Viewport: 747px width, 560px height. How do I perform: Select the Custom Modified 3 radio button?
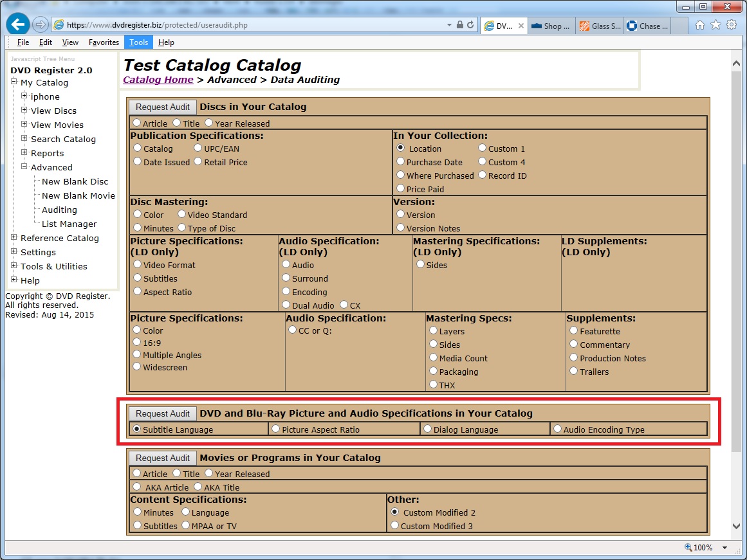click(x=394, y=525)
